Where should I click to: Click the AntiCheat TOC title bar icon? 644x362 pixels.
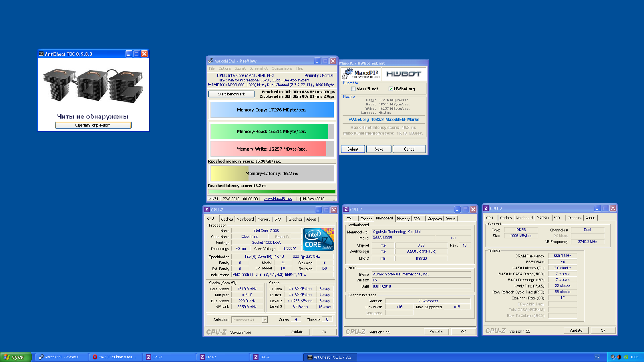(41, 54)
